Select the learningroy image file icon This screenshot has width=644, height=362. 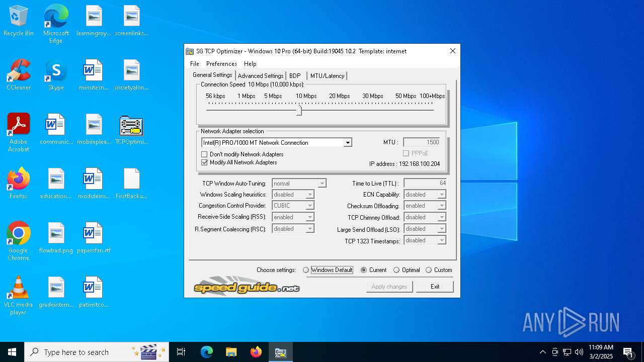click(x=94, y=21)
